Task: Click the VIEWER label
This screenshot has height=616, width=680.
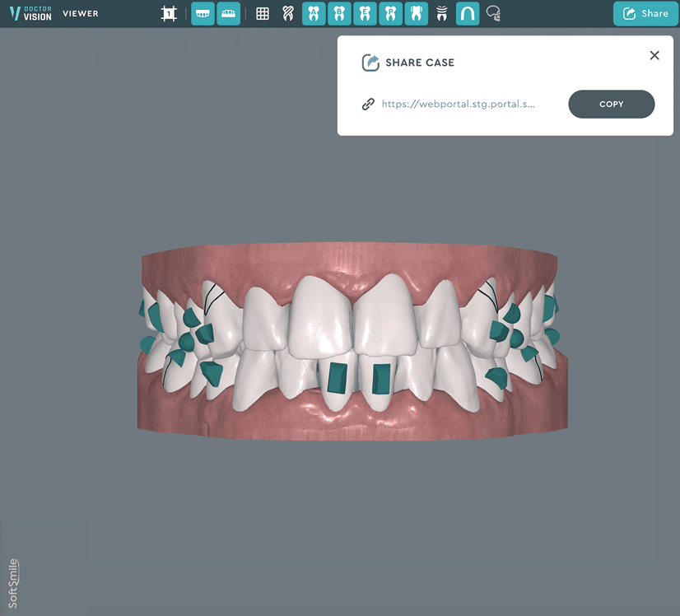Action: click(80, 13)
